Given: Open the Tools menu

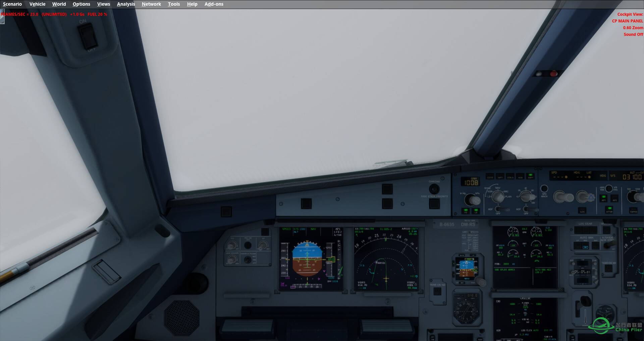Looking at the screenshot, I should click(174, 4).
